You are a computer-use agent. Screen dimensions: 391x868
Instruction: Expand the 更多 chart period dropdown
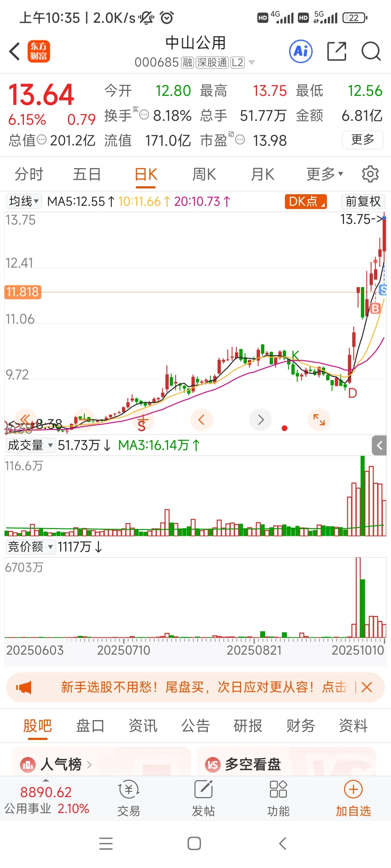point(325,174)
